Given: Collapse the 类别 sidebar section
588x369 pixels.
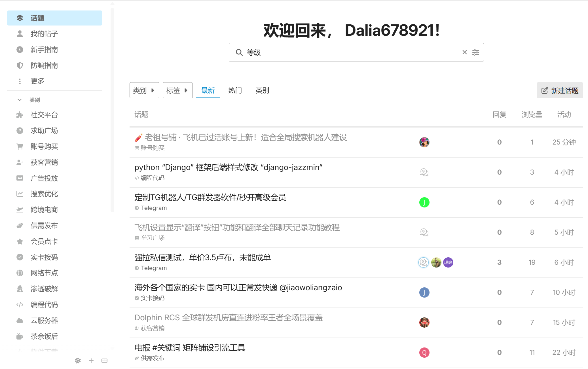Looking at the screenshot, I should tap(20, 100).
